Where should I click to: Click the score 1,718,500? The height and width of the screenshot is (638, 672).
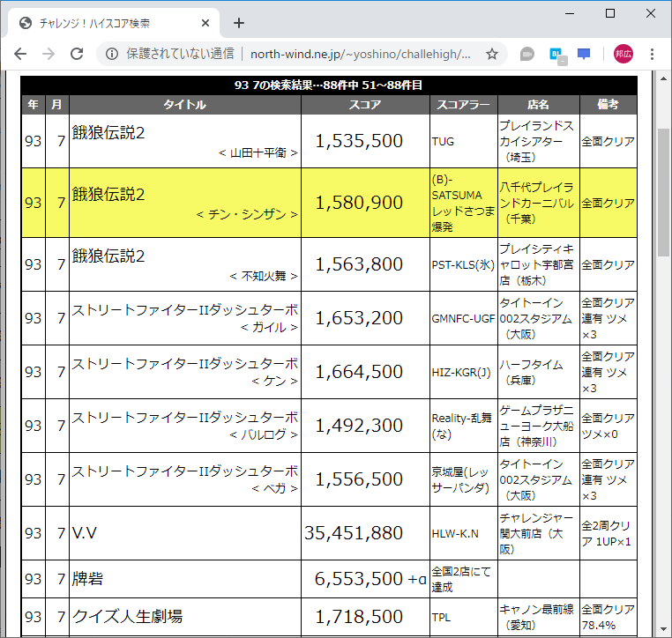[359, 617]
